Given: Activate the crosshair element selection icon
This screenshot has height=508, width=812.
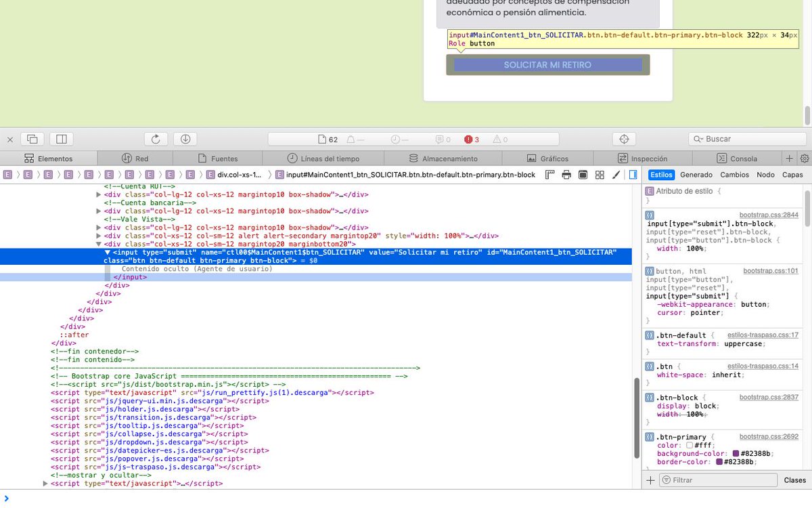Looking at the screenshot, I should (x=624, y=139).
